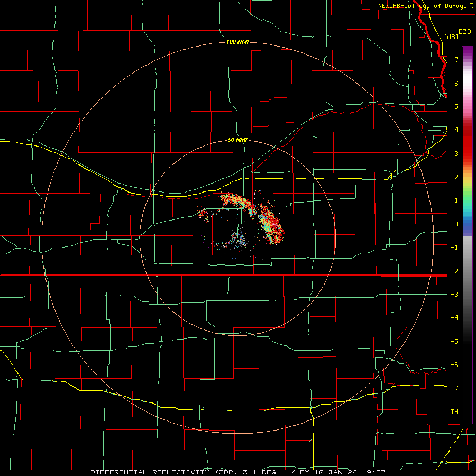
Task: Click the 100 NMI range ring label
Action: (x=237, y=42)
